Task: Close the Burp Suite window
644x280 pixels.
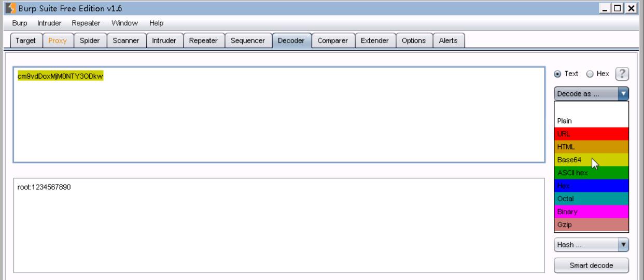Action: (x=631, y=8)
